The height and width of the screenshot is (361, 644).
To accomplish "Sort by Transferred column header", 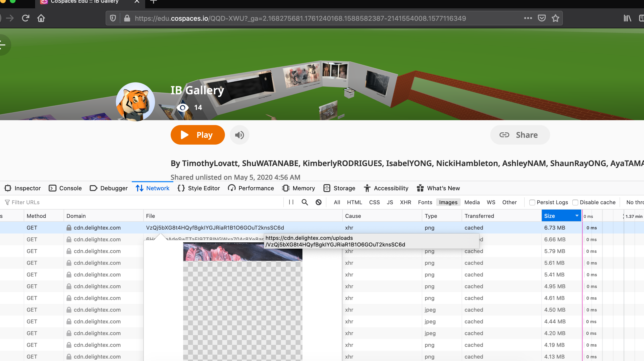I will 501,216.
